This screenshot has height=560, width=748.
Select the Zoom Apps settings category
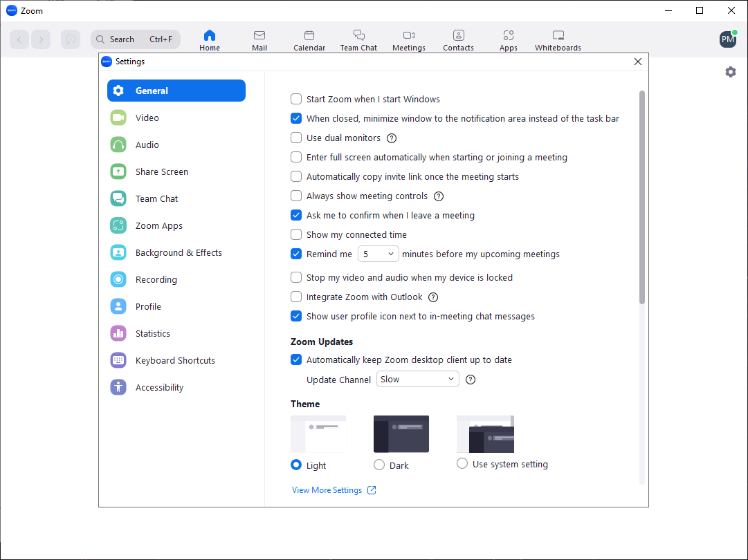tap(176, 226)
